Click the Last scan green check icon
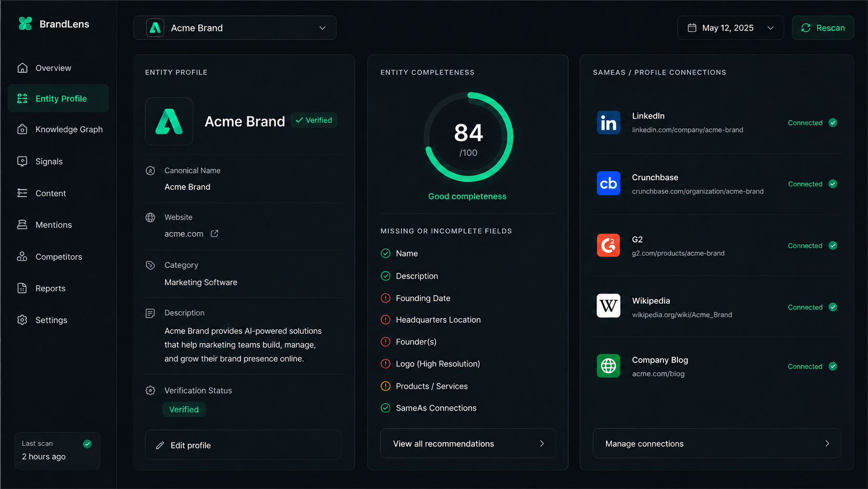 click(x=87, y=444)
